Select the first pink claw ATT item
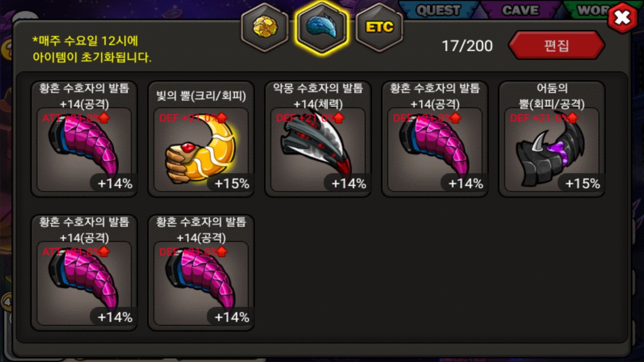Screen dimensions: 644x362 click(x=84, y=139)
